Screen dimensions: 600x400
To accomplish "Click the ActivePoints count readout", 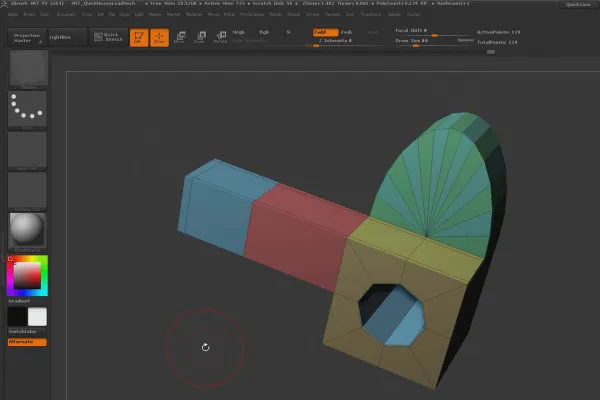I will (x=498, y=32).
